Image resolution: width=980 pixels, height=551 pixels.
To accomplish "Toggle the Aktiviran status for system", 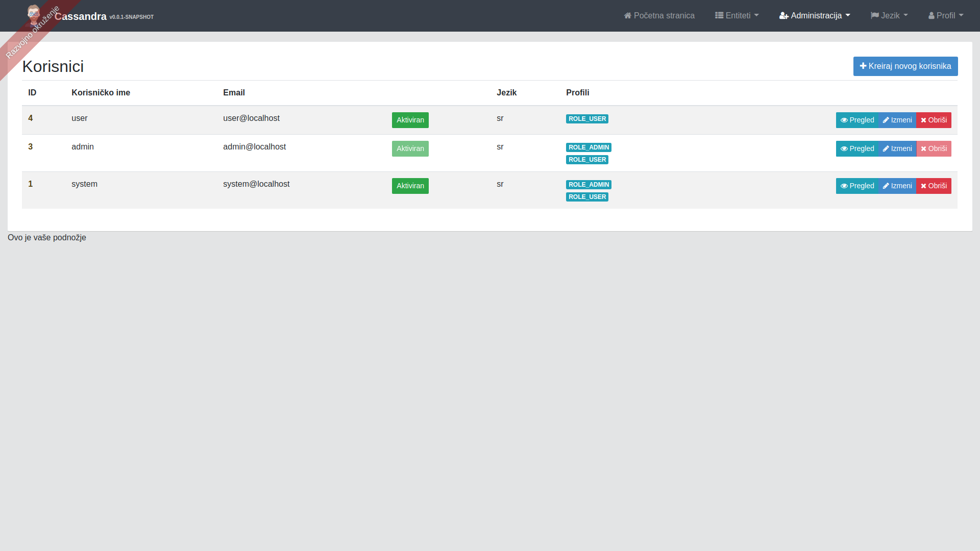I will coord(410,186).
